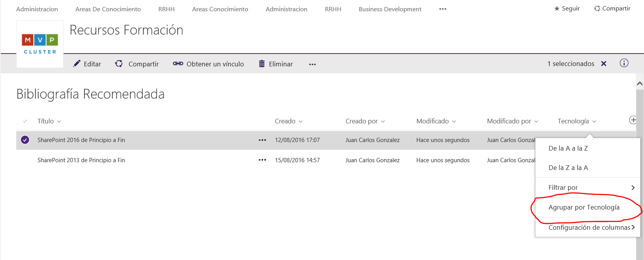The image size is (644, 260).
Task: Click the Eliminar trash icon
Action: (x=262, y=64)
